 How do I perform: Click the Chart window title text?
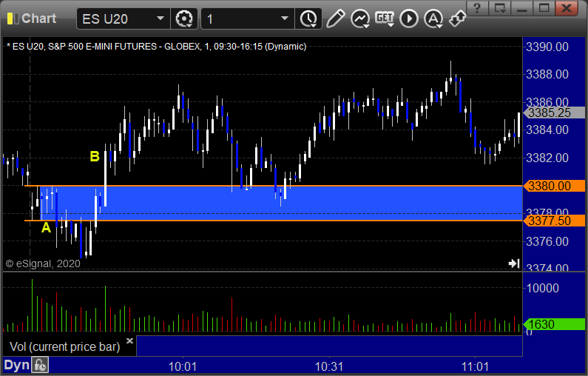tap(39, 19)
